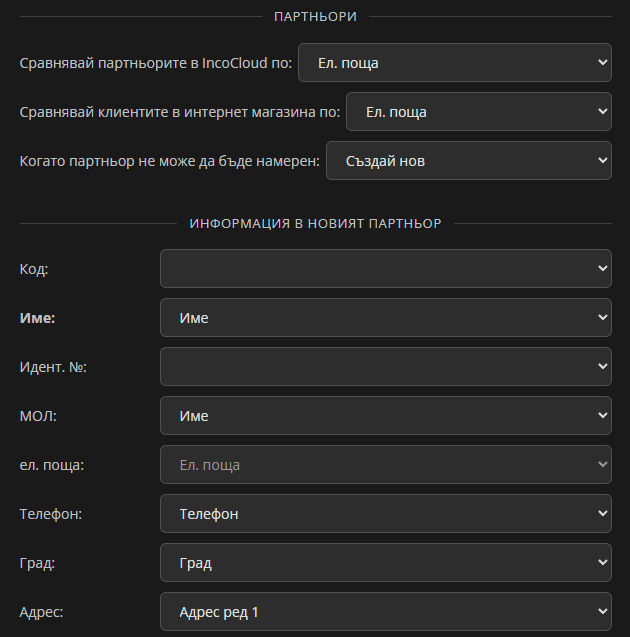Open the 'Телефон' dropdown
The height and width of the screenshot is (637, 630).
385,514
